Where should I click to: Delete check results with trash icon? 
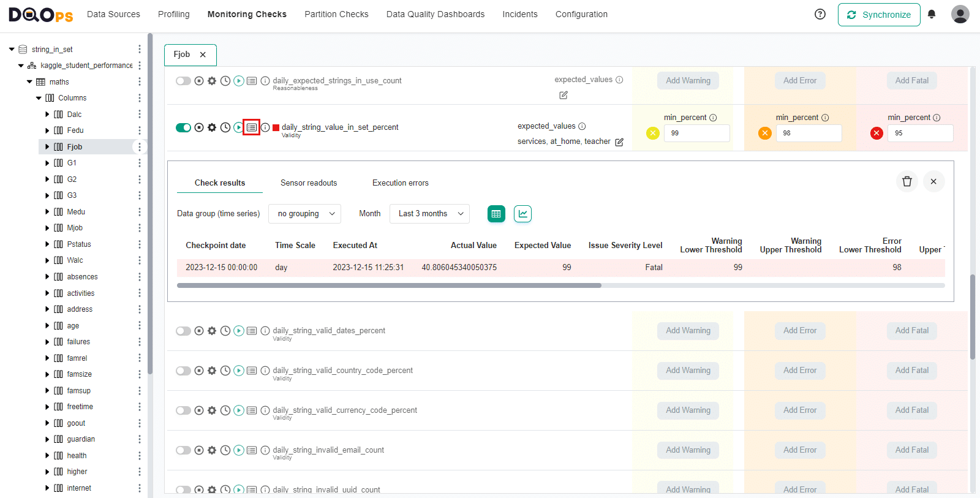click(x=907, y=181)
